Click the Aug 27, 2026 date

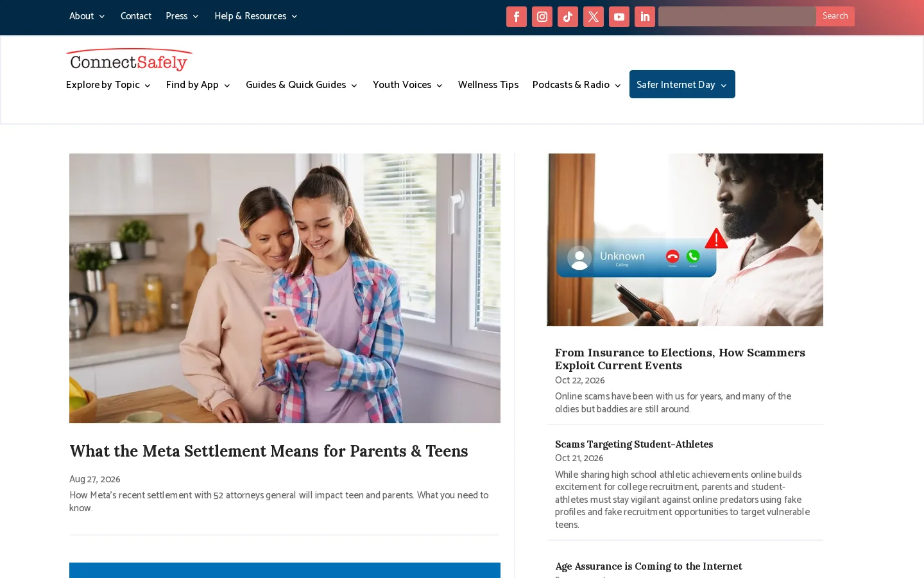click(x=94, y=479)
